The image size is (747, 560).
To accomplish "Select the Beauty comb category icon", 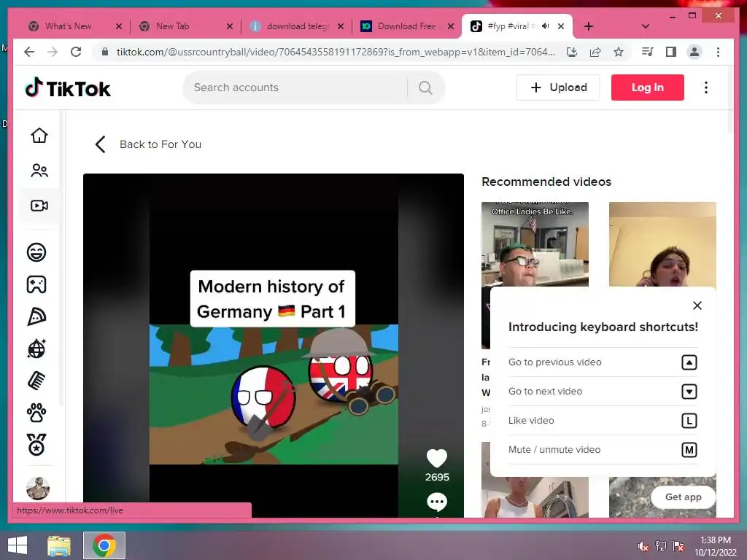I will click(x=36, y=381).
